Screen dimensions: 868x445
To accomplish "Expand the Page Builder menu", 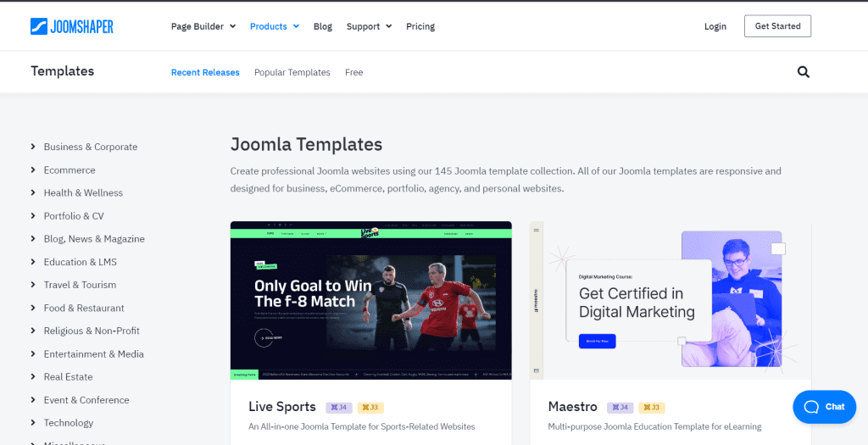I will [203, 26].
